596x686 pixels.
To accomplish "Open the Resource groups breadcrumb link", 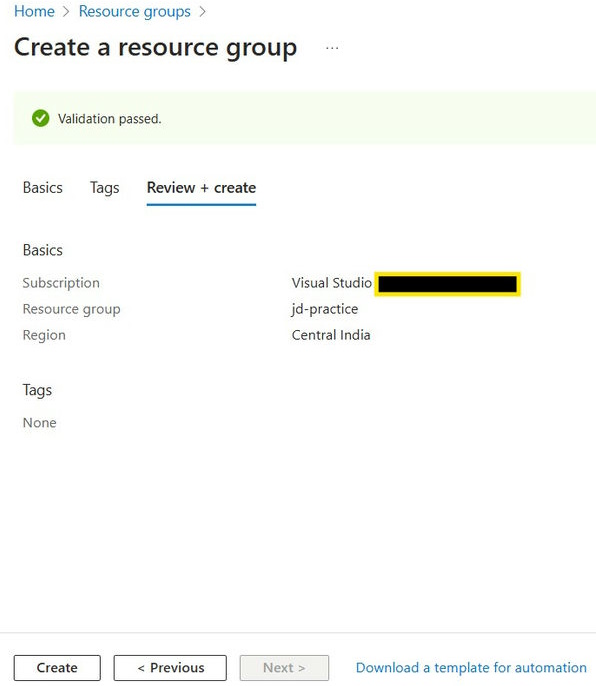I will [134, 11].
